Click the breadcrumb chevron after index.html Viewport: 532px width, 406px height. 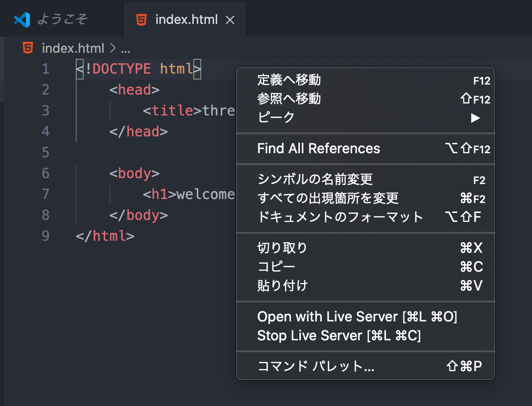point(112,48)
